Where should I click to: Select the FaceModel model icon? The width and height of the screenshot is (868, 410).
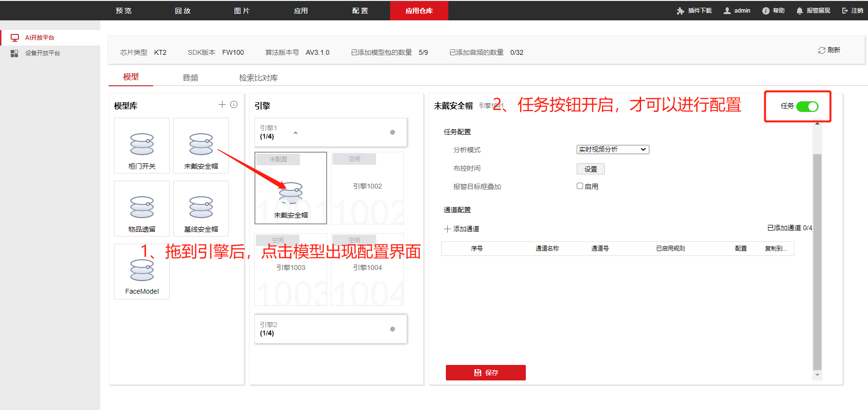[x=142, y=271]
